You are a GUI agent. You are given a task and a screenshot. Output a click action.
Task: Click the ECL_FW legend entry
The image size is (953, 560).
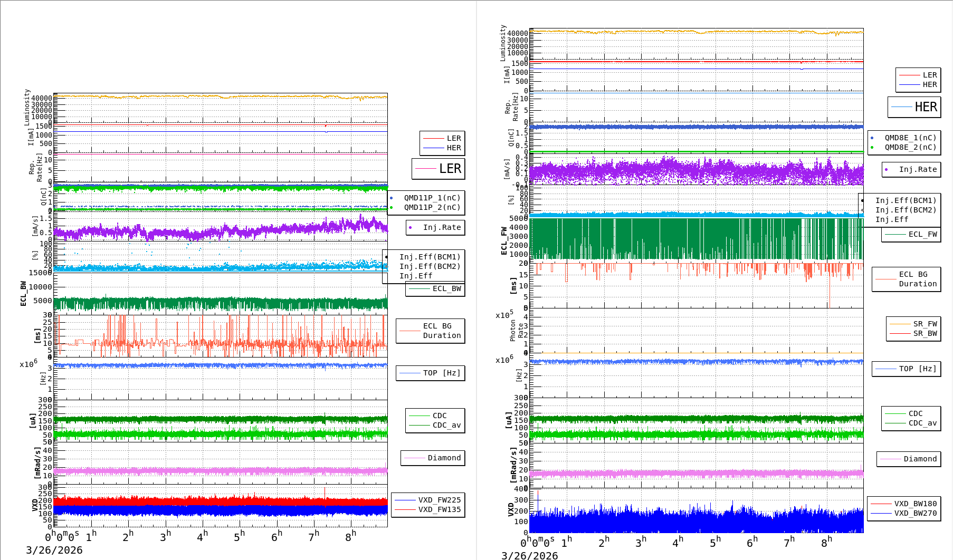click(x=922, y=235)
